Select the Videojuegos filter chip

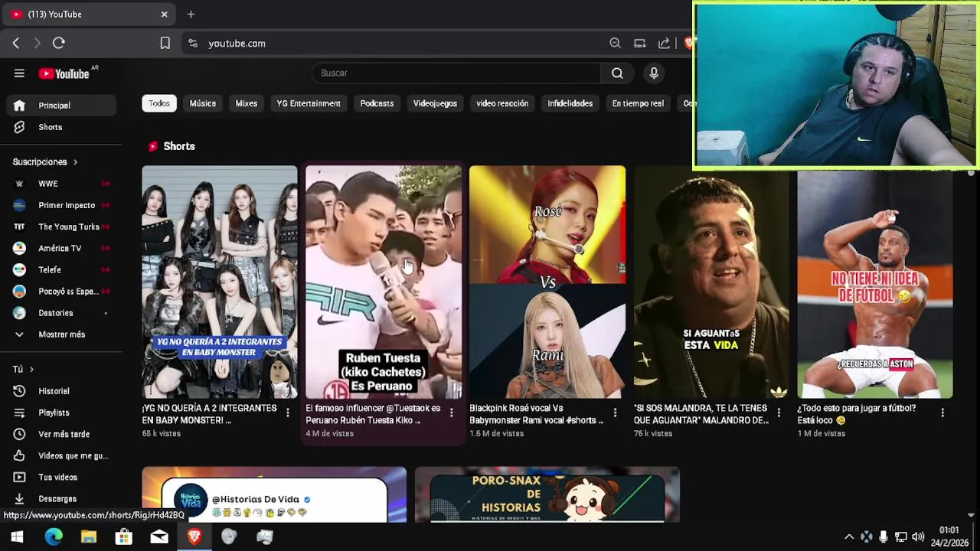point(435,103)
